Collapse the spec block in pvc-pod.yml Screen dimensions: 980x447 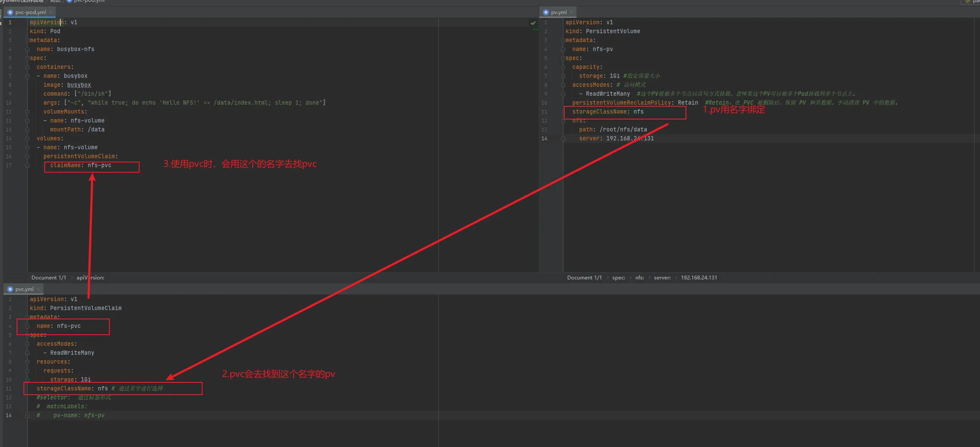tap(27, 58)
